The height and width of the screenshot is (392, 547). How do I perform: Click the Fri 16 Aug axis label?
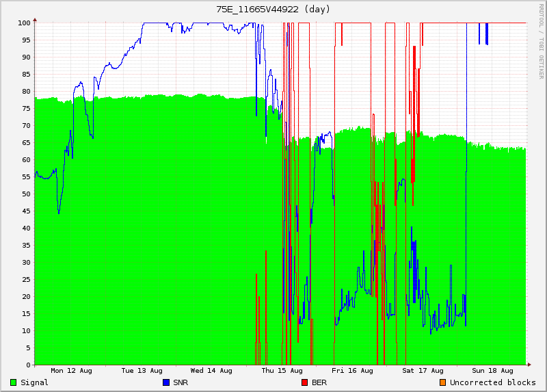(352, 371)
